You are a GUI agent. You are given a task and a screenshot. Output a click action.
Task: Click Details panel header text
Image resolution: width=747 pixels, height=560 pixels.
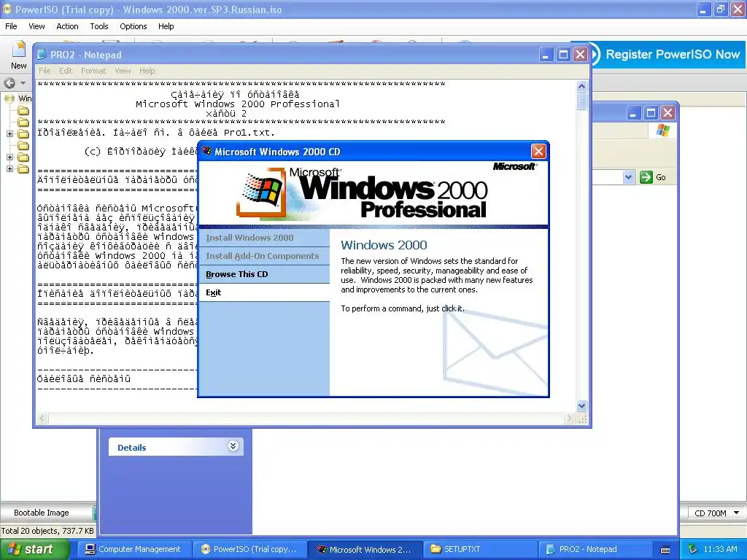click(131, 448)
